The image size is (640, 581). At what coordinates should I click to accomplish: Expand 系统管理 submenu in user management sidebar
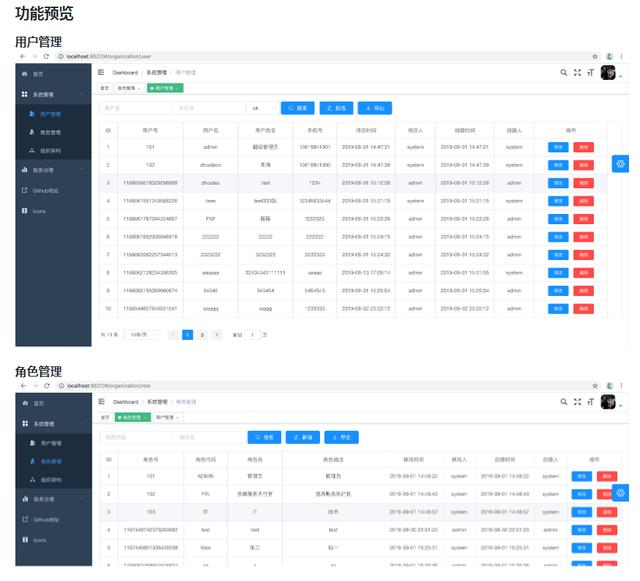pos(53,94)
